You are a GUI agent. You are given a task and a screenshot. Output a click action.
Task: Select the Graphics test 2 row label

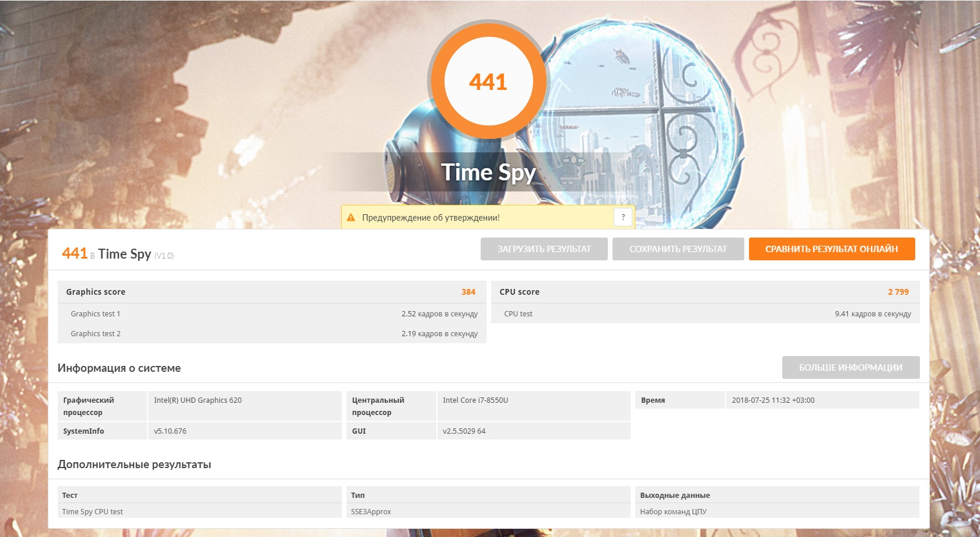[x=96, y=333]
